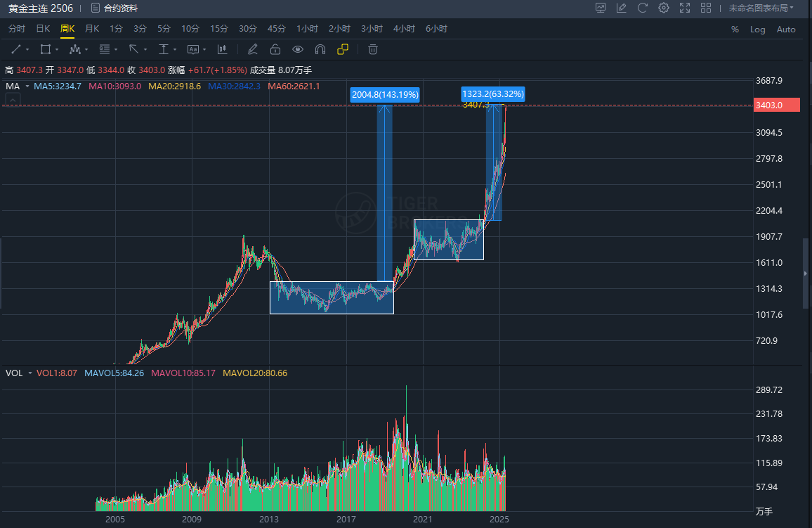The image size is (812, 528).
Task: Click the MA10:3093.0 indicator value
Action: click(115, 86)
